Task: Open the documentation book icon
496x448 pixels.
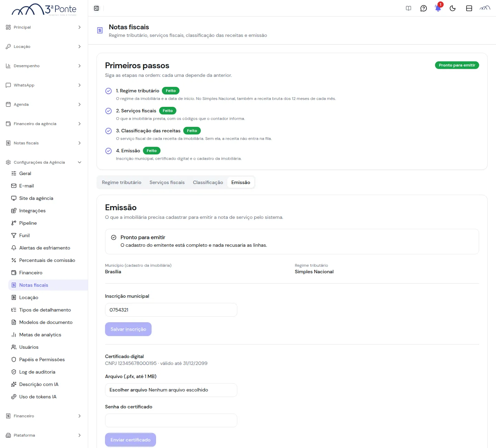Action: 409,8
